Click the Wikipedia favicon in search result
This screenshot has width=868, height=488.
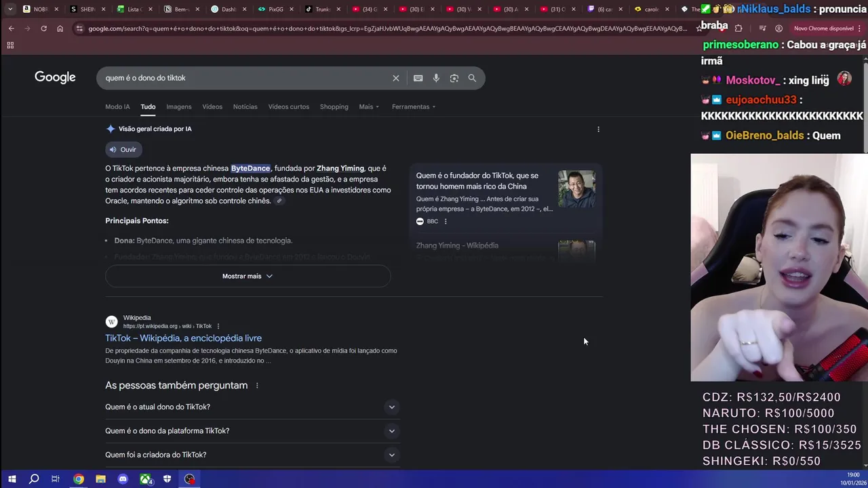pos(111,322)
